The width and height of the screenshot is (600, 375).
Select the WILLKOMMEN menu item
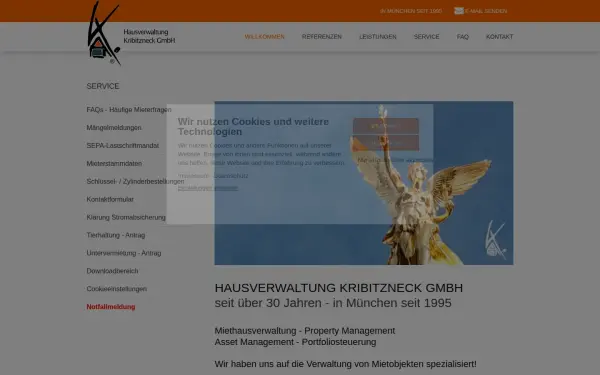264,37
